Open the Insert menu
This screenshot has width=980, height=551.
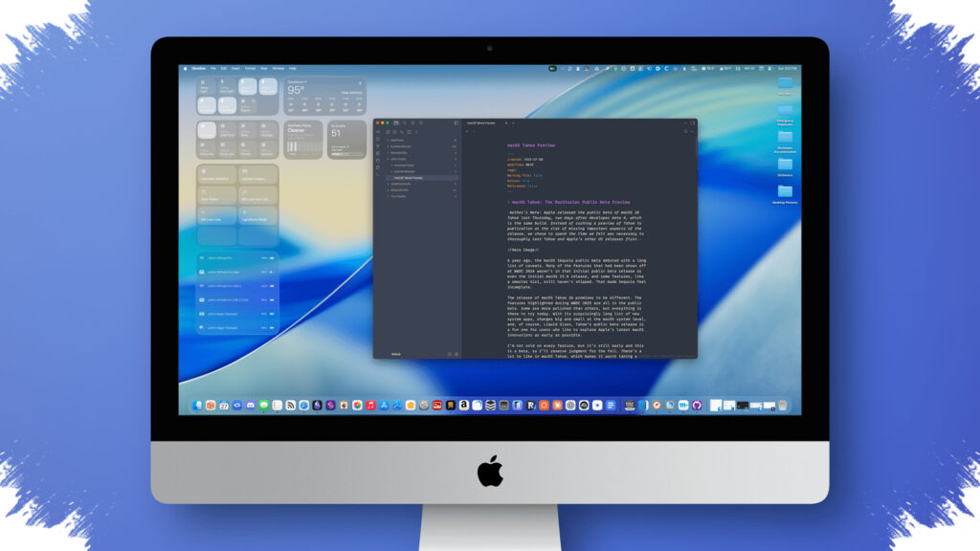point(235,68)
